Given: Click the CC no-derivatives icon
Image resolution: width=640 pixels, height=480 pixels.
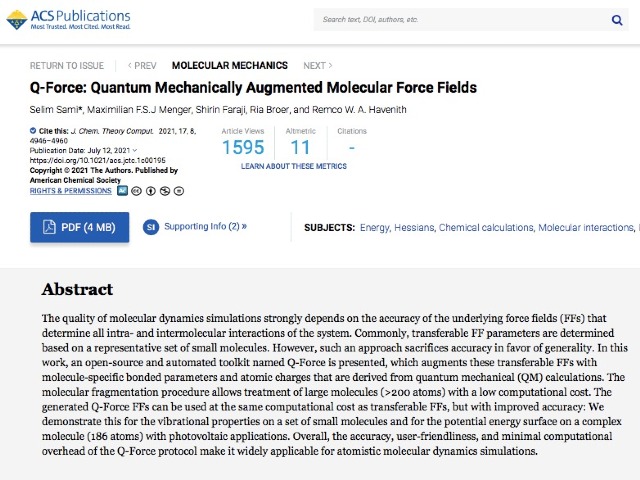Looking at the screenshot, I should 176,190.
